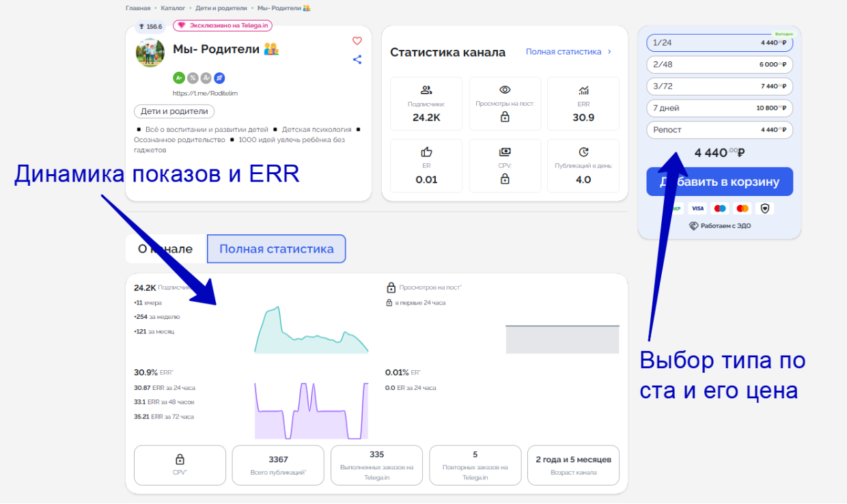Open the Мы- Родители channel avatar
The width and height of the screenshot is (847, 504).
tap(150, 53)
